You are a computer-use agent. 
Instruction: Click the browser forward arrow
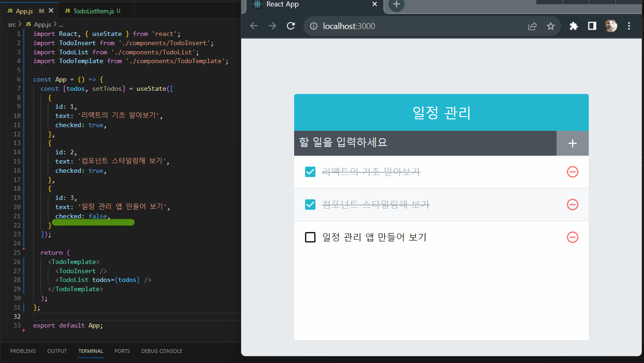272,26
